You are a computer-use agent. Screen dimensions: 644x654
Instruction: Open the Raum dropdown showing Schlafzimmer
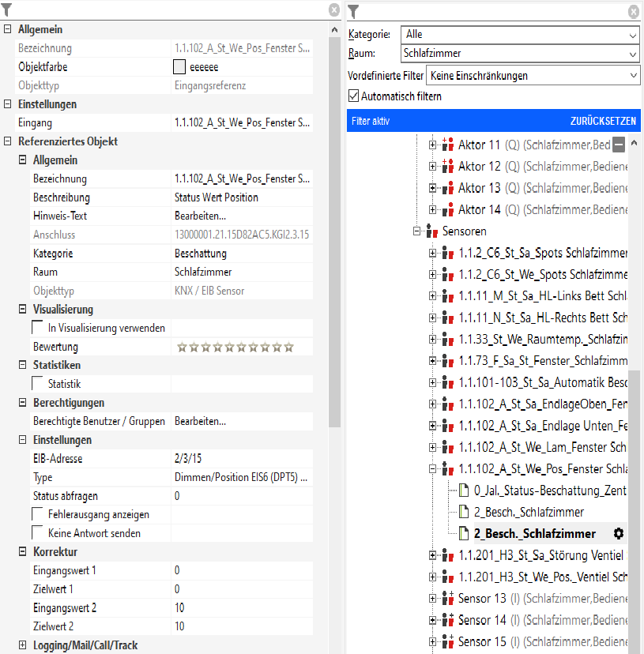tap(520, 54)
